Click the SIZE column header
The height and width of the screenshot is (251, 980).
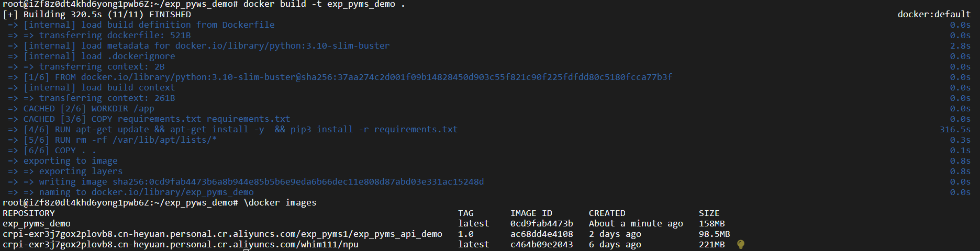[709, 213]
